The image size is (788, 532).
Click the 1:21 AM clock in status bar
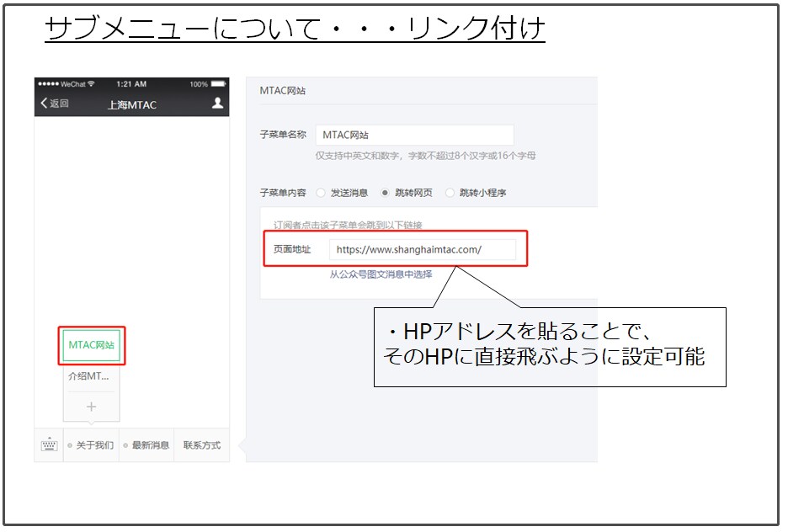(131, 84)
